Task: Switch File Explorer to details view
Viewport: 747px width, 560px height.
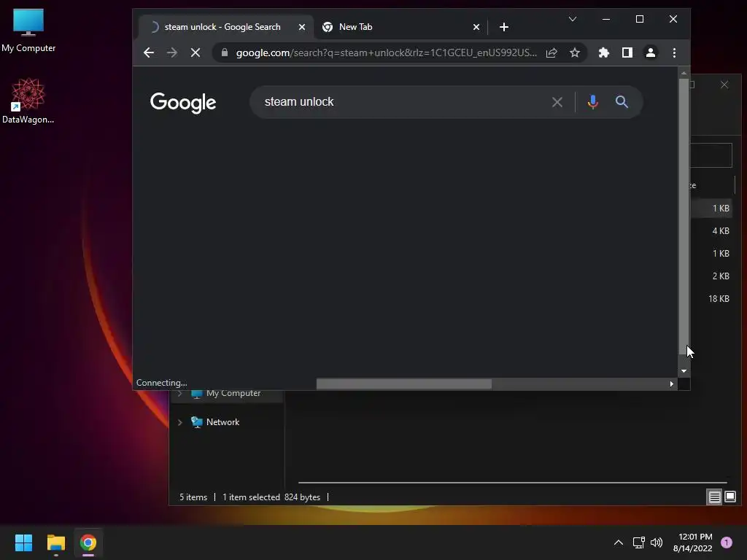Action: click(x=715, y=497)
